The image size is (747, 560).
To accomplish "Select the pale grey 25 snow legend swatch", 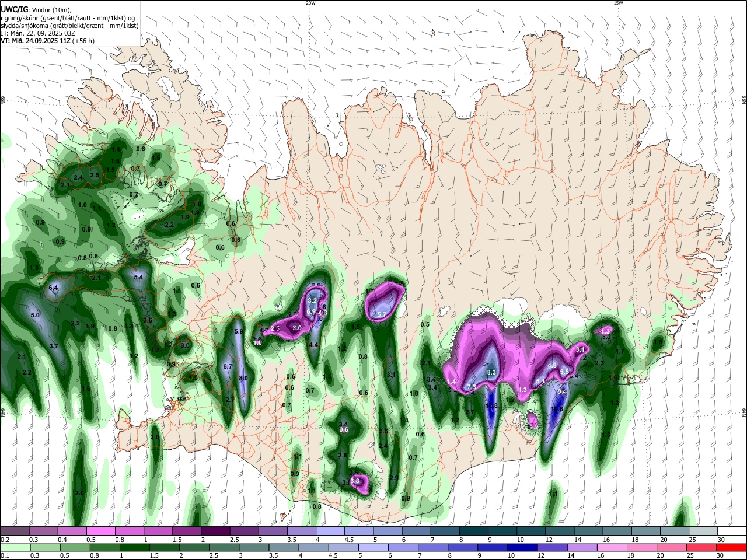I will [x=703, y=531].
